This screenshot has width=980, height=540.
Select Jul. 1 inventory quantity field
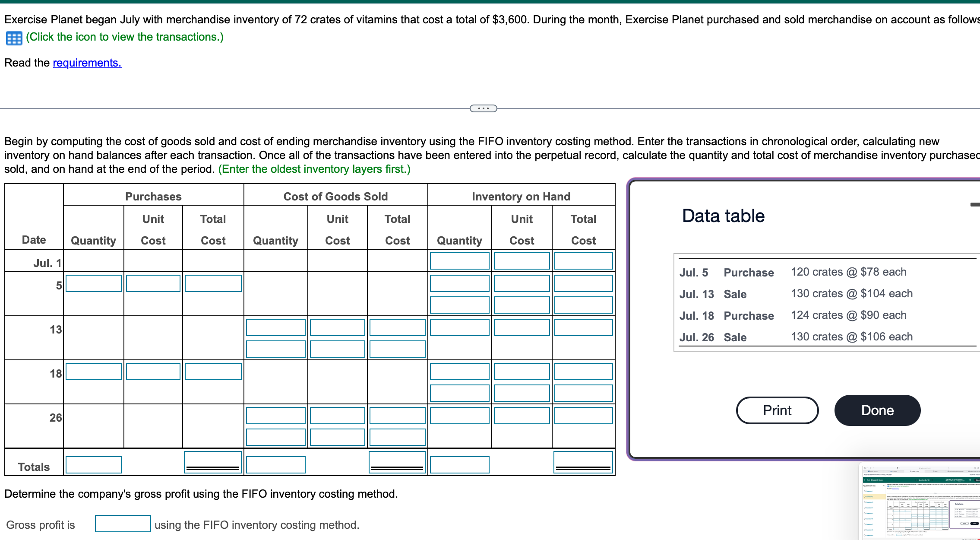pos(459,261)
